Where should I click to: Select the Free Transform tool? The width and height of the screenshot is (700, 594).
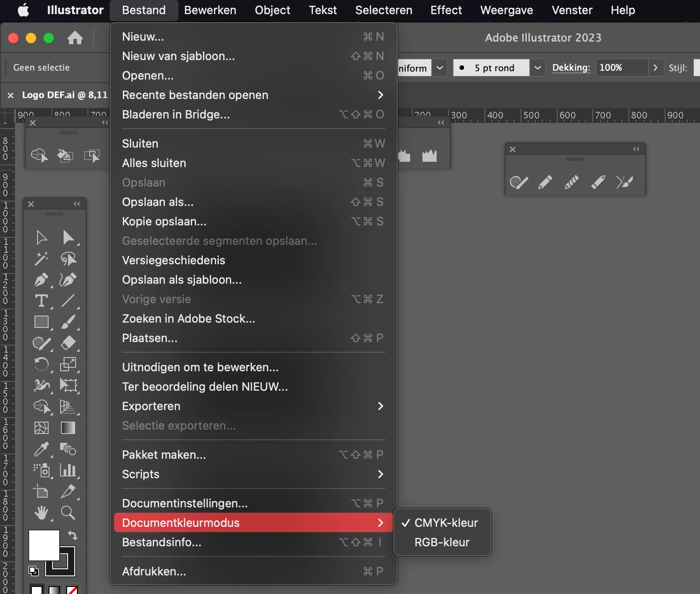[x=68, y=385]
